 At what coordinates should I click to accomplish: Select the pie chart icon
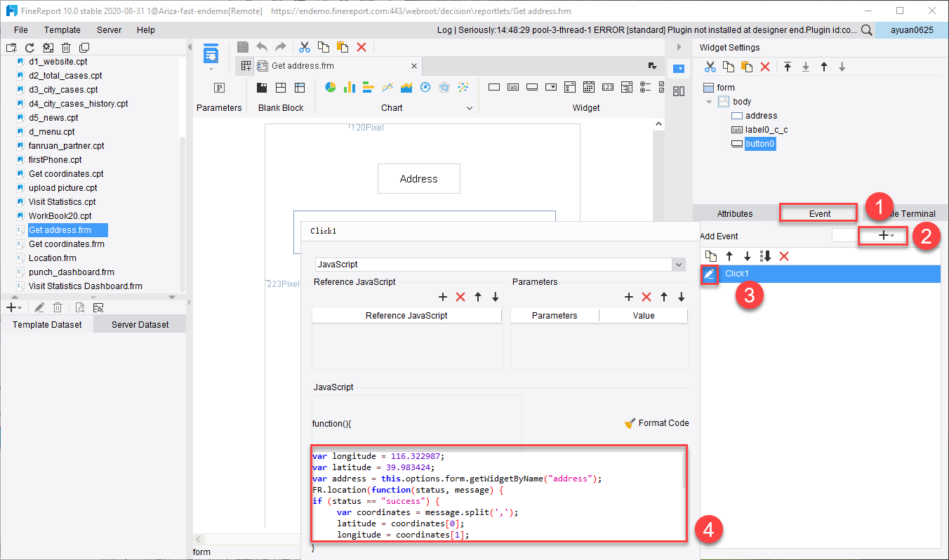click(x=331, y=87)
